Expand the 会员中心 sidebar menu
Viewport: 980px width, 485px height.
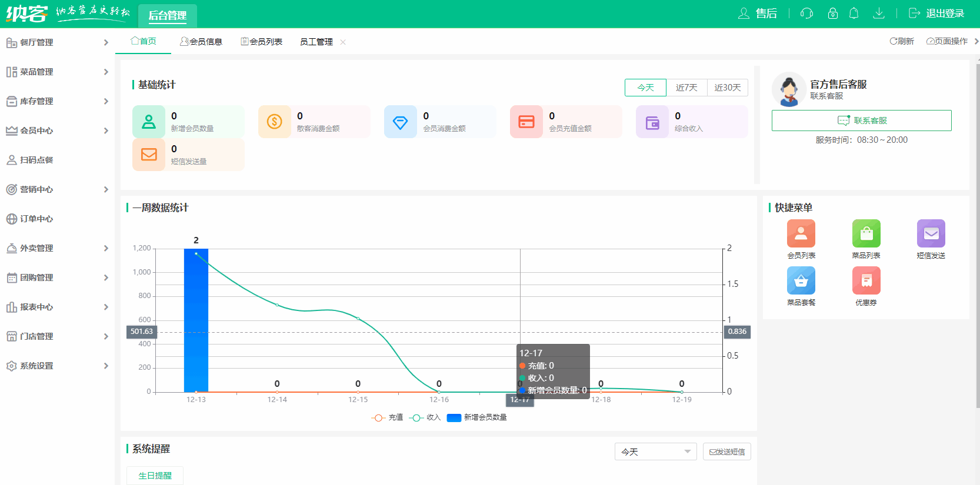tap(57, 131)
